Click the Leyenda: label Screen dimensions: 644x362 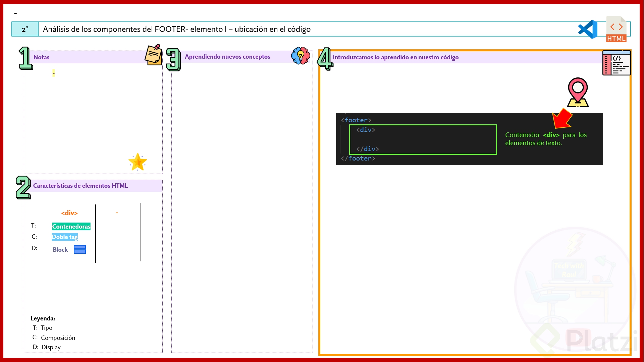click(43, 318)
